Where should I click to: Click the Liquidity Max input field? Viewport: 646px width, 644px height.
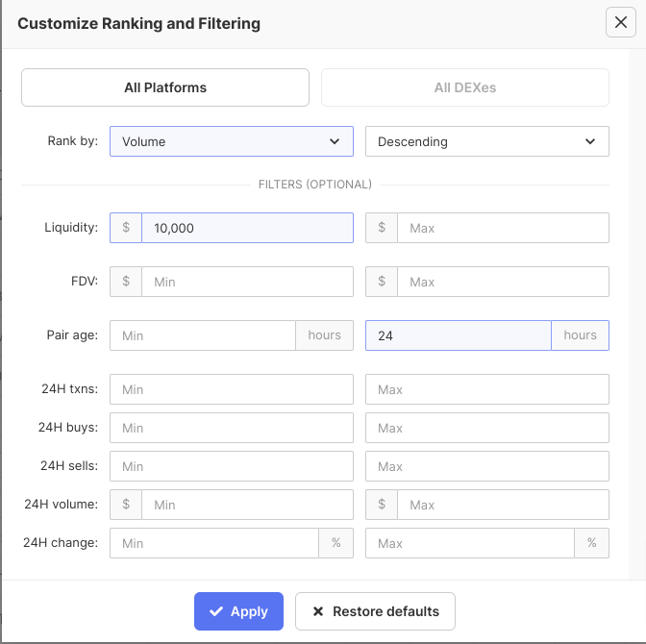(x=503, y=228)
